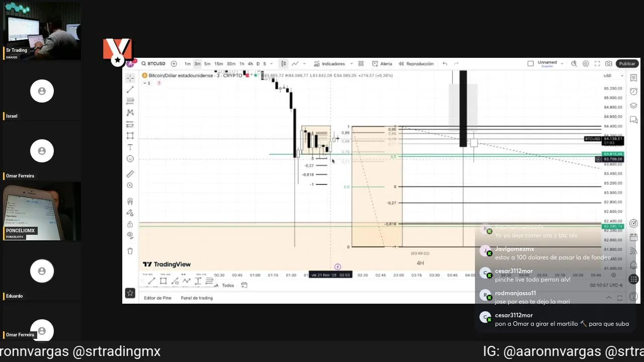Open the chats panel icon
The image size is (644, 362).
pyautogui.click(x=633, y=120)
